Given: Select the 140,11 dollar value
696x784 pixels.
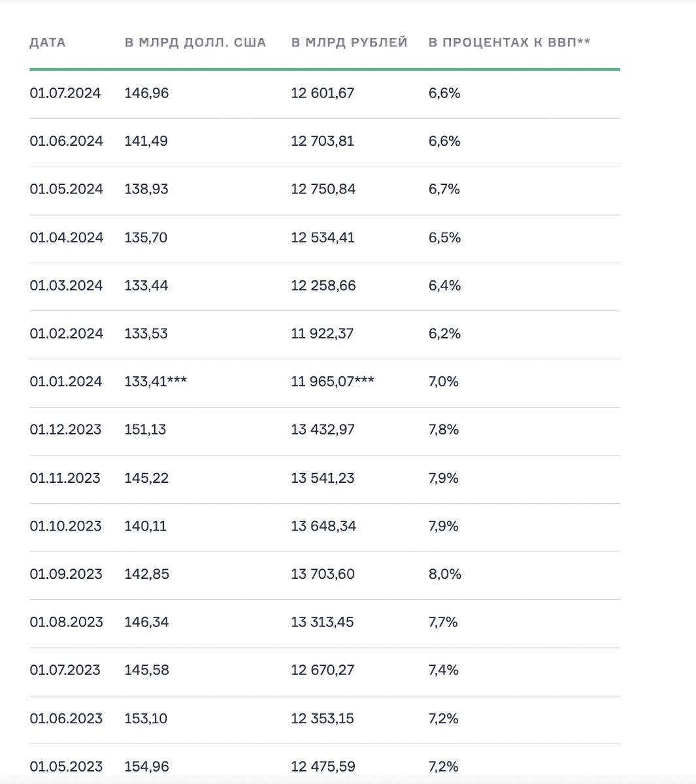Looking at the screenshot, I should coord(146,526).
